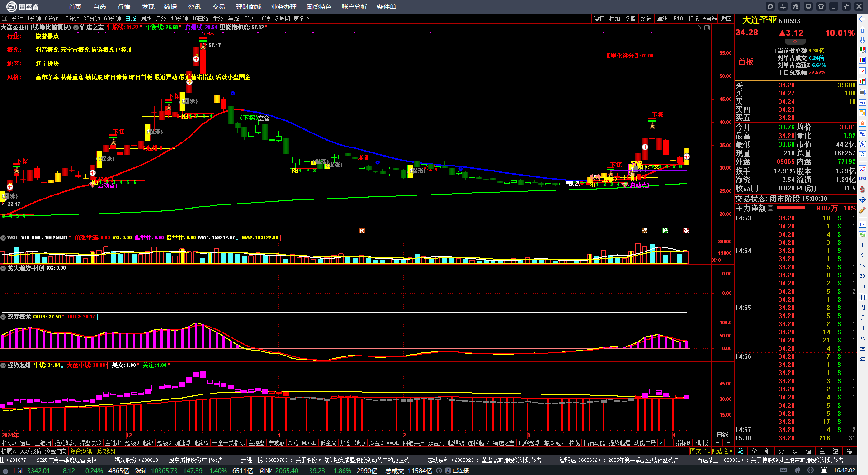Click the red 主力净额 progress bar
The height and width of the screenshot is (475, 868).
(x=791, y=208)
